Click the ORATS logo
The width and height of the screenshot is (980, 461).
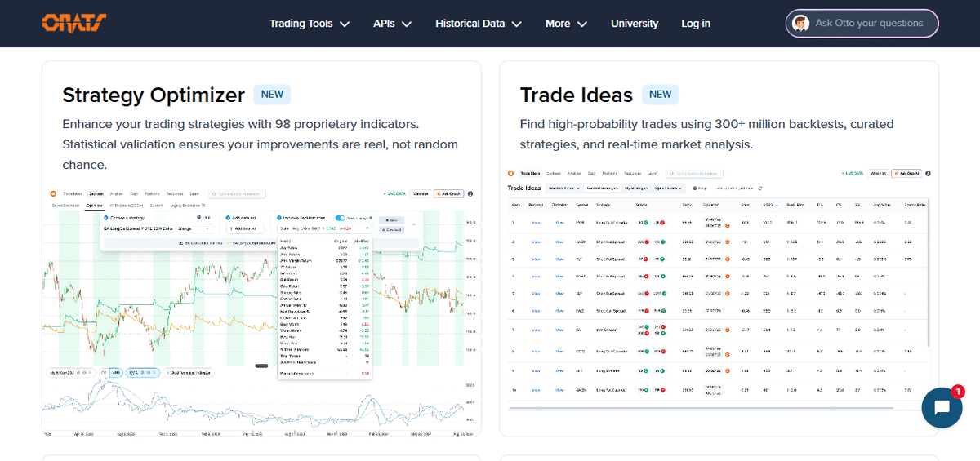[x=74, y=23]
